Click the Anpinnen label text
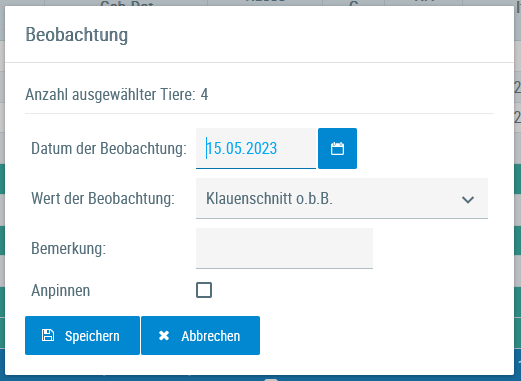This screenshot has width=521, height=381. tap(61, 290)
